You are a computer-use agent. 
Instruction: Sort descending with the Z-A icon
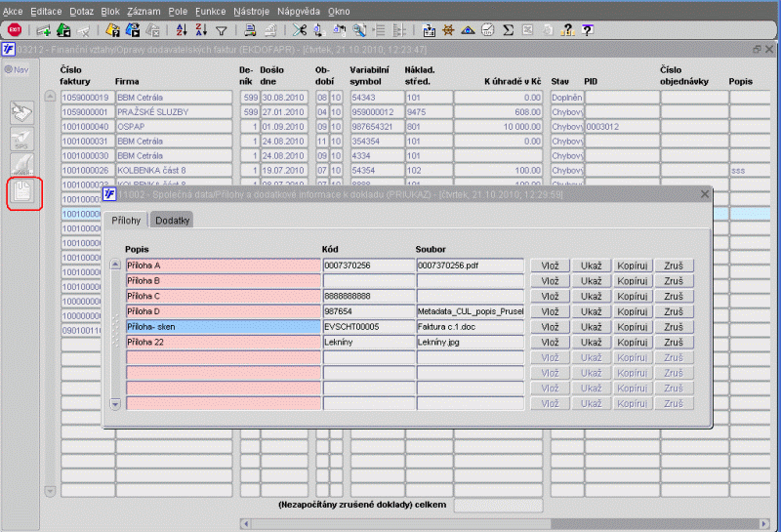click(200, 31)
